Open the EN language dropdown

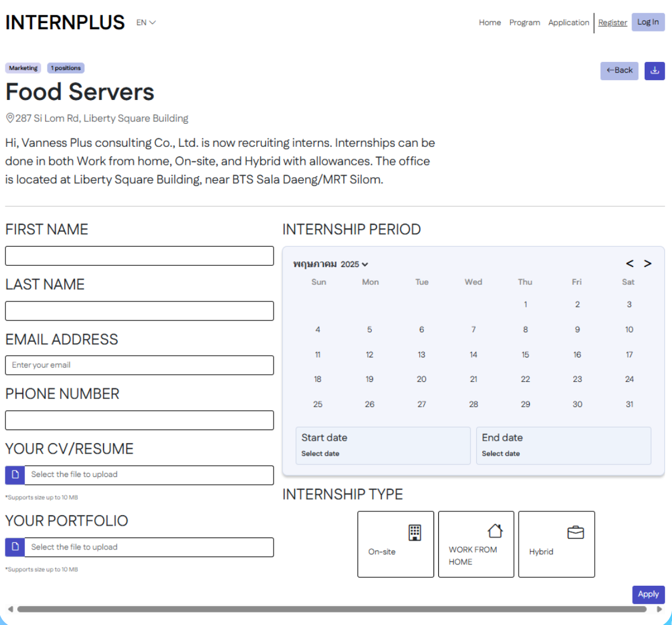click(146, 23)
